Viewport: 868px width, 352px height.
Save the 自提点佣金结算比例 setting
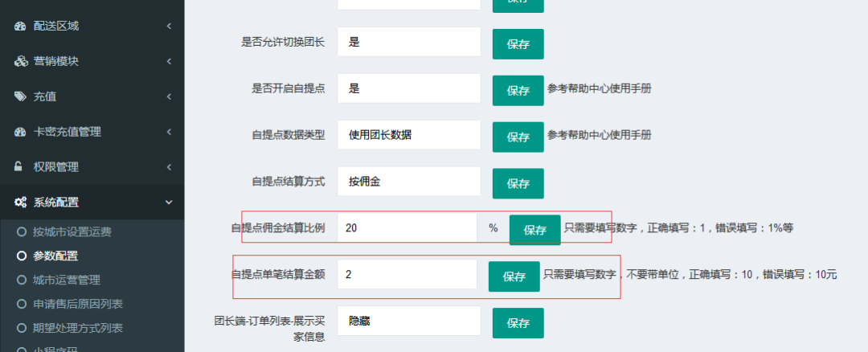(535, 230)
